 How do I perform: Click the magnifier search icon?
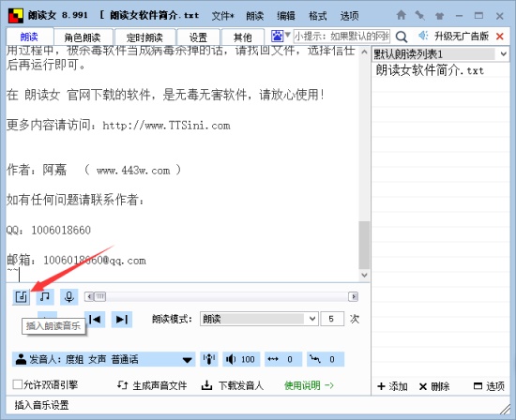coord(402,37)
